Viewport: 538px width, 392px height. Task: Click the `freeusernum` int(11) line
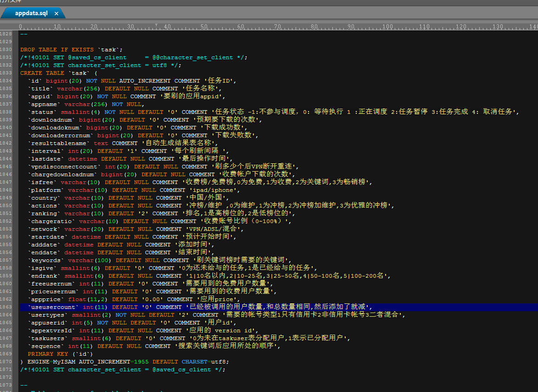pyautogui.click(x=151, y=284)
